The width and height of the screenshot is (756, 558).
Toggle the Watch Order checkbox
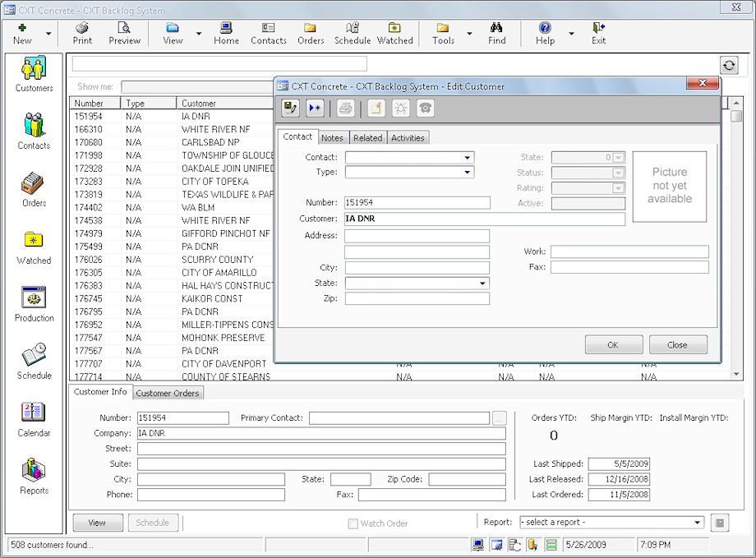pos(353,523)
